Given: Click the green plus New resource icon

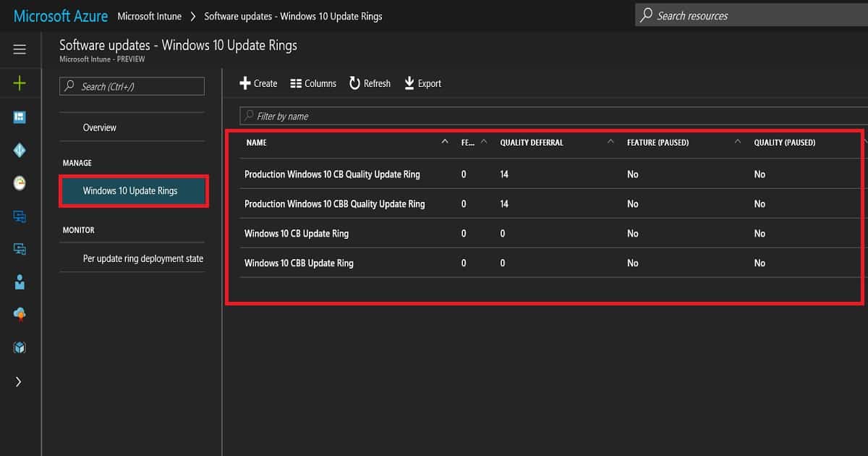Looking at the screenshot, I should [20, 84].
